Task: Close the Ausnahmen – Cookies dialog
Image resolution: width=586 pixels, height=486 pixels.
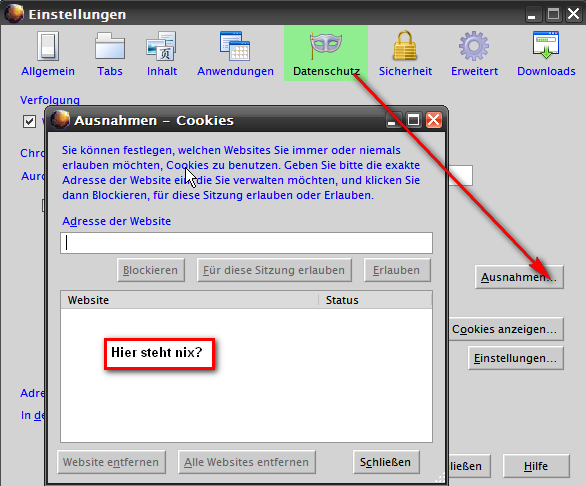Action: [x=434, y=120]
